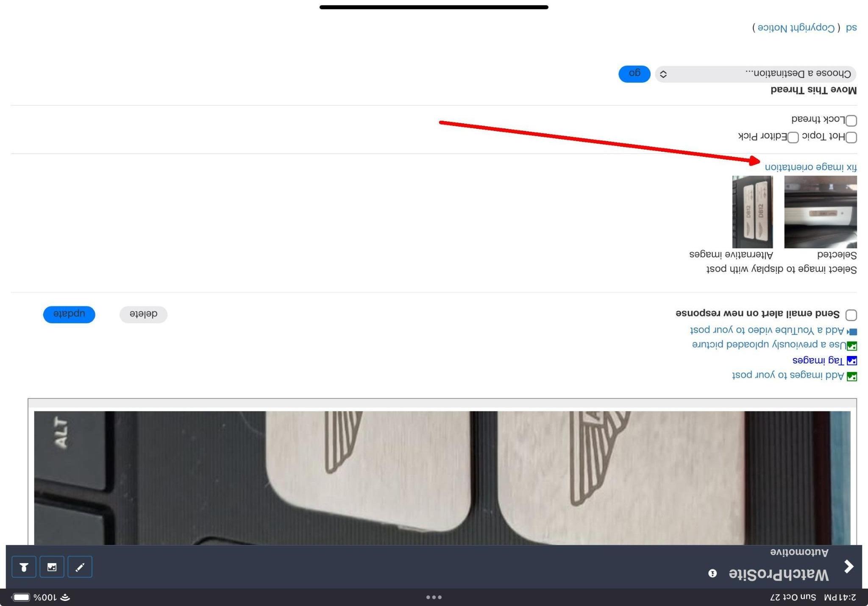Tap the 100% battery percentage text
This screenshot has width=868, height=606.
pyautogui.click(x=45, y=597)
